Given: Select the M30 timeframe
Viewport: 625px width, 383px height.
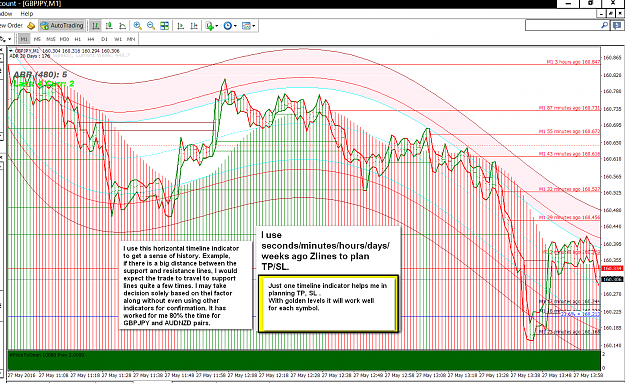Looking at the screenshot, I should tap(64, 39).
